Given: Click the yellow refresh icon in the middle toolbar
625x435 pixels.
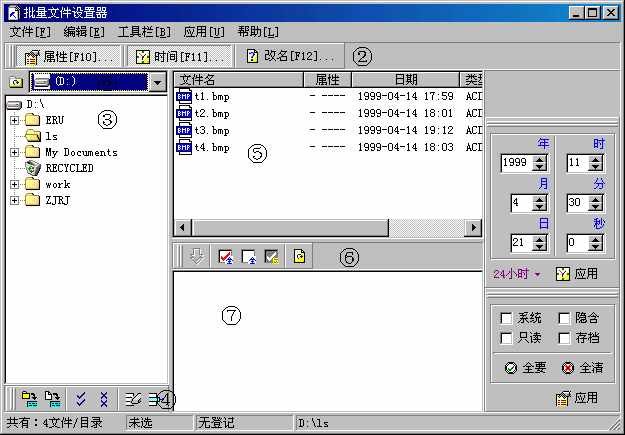Looking at the screenshot, I should point(298,257).
